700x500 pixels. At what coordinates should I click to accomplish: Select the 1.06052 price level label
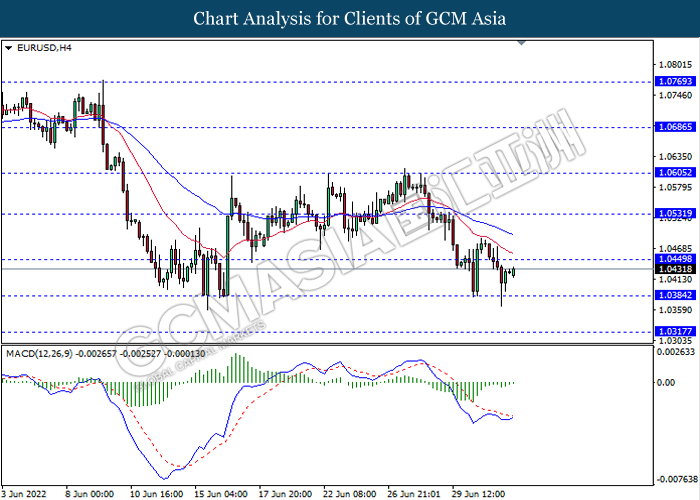click(675, 173)
